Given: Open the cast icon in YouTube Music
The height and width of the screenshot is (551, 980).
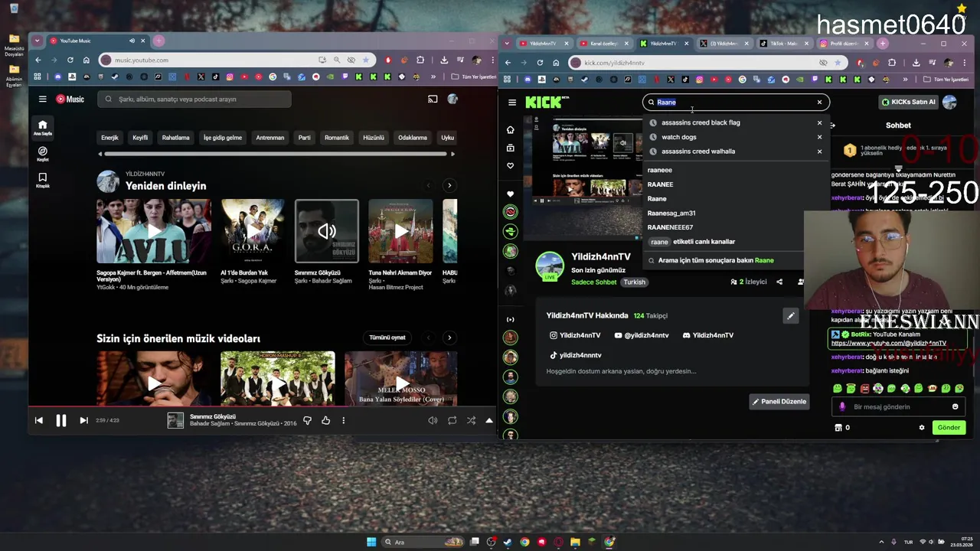Looking at the screenshot, I should pyautogui.click(x=433, y=99).
